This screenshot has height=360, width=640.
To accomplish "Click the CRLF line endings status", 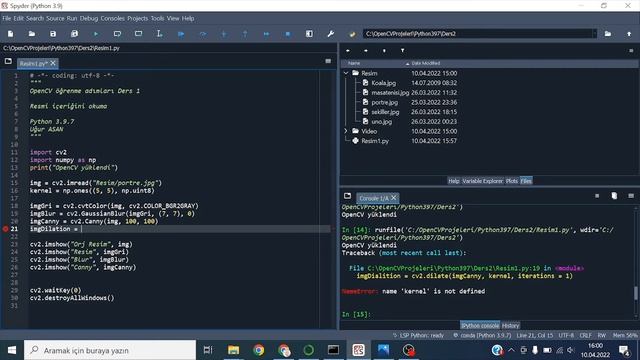I will [585, 335].
